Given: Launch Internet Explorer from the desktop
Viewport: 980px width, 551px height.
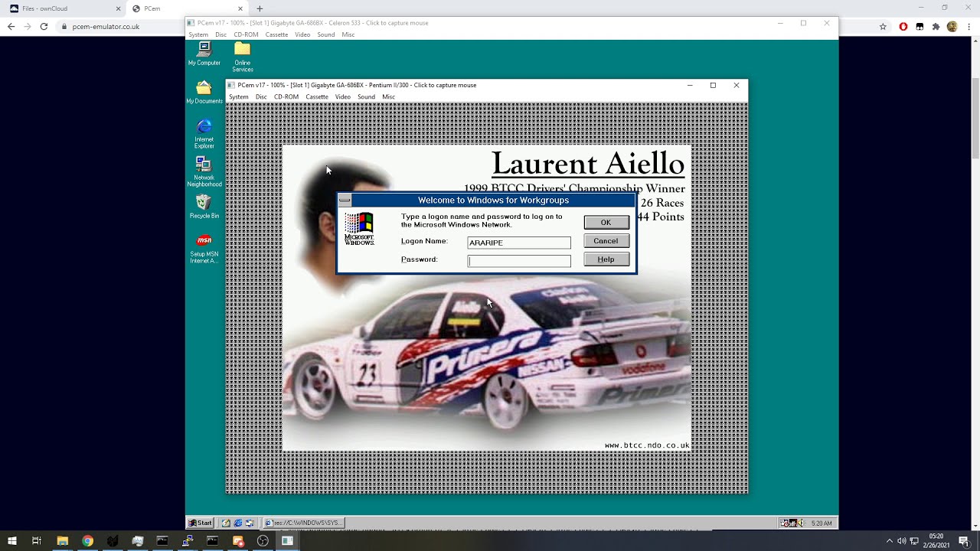Looking at the screenshot, I should tap(204, 133).
